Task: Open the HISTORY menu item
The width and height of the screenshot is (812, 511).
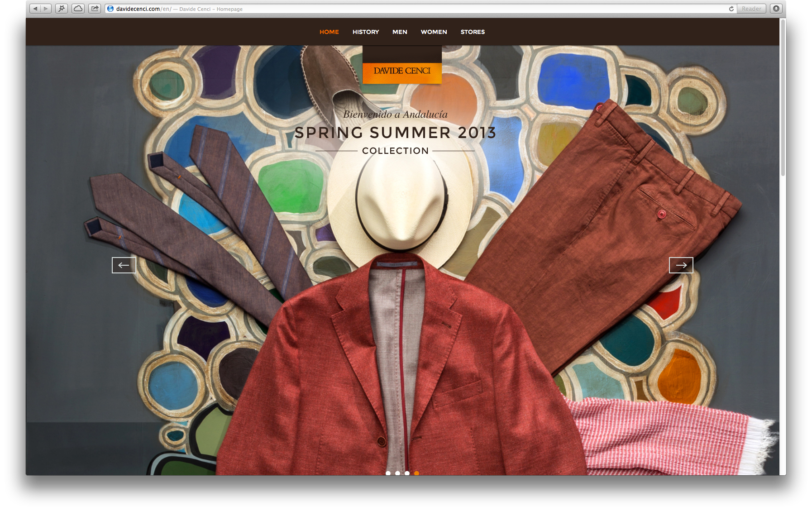Action: coord(366,32)
